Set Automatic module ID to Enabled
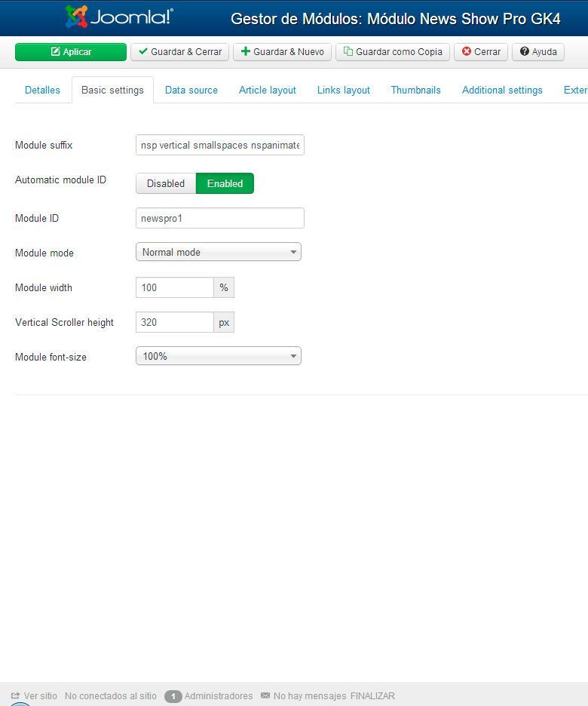This screenshot has height=706, width=588. [225, 183]
